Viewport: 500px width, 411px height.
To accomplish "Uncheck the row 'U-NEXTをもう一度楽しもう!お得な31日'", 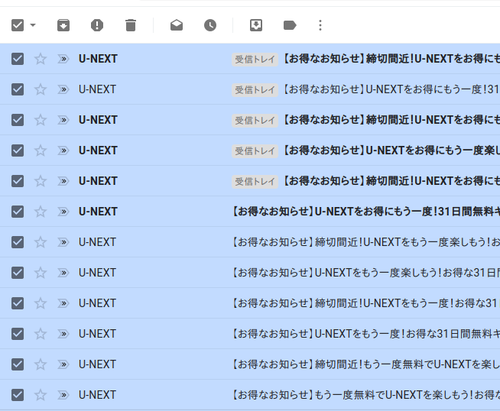I will pos(17,273).
